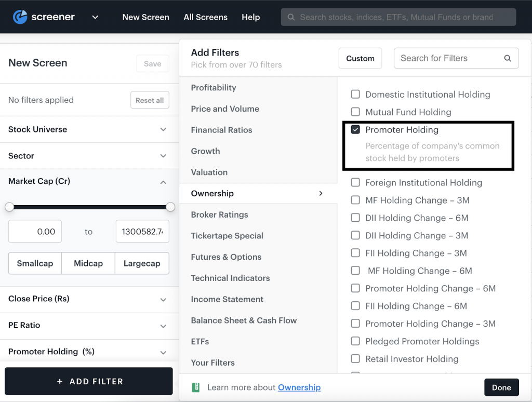Screen dimensions: 532x402
Task: Open the Profitability filter category
Action: [x=258, y=88]
